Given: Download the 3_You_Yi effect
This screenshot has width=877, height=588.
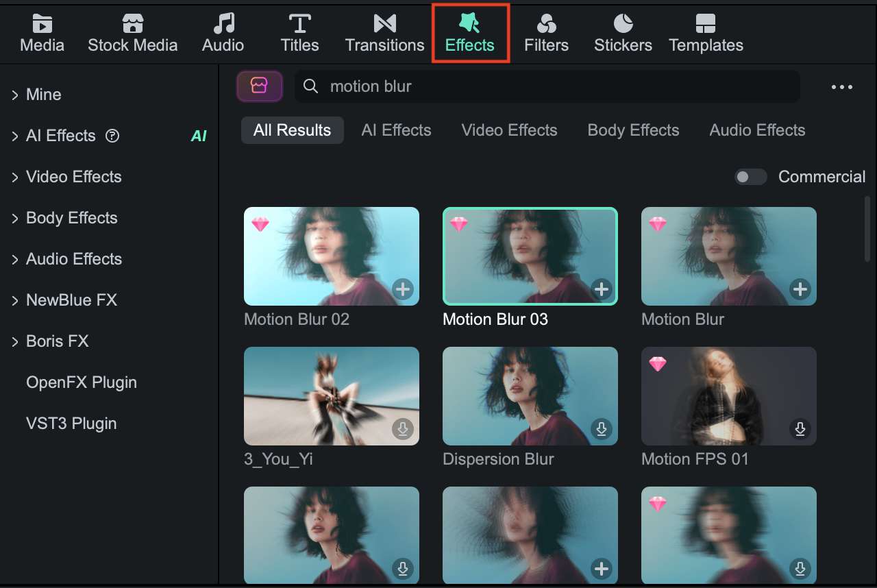Looking at the screenshot, I should [403, 429].
